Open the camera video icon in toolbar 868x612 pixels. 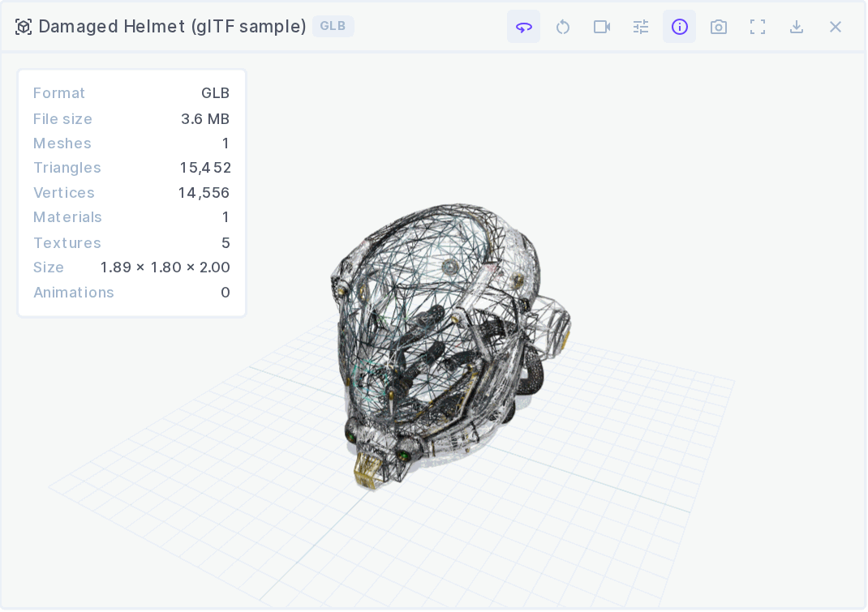602,27
